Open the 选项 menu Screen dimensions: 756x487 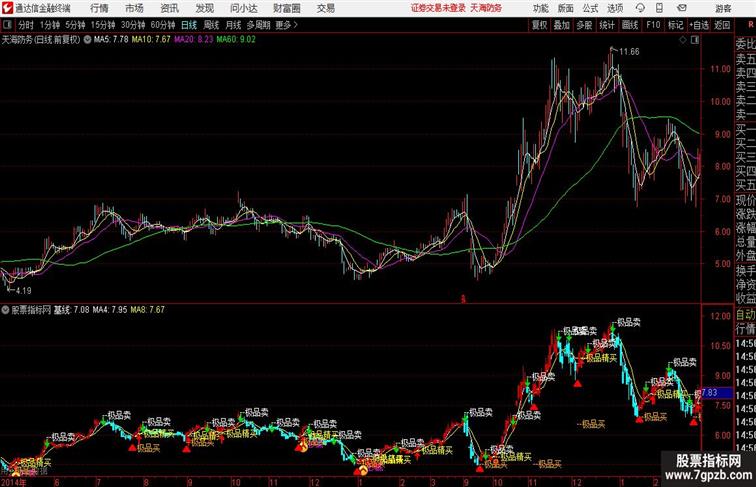point(615,8)
